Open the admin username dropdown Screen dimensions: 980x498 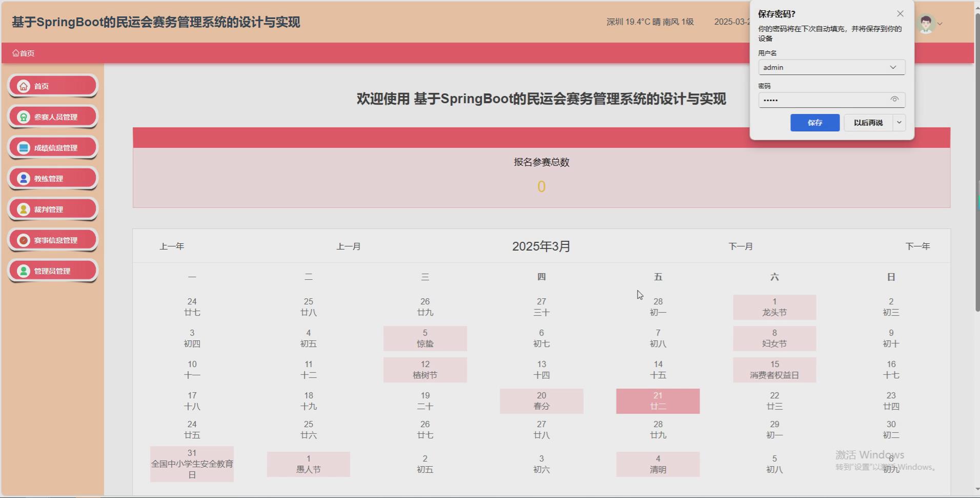pos(894,67)
